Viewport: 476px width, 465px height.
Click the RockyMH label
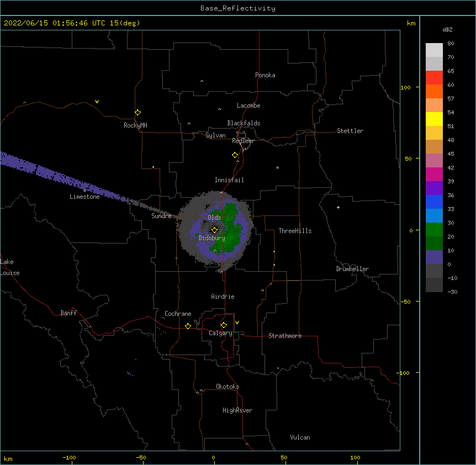[135, 125]
